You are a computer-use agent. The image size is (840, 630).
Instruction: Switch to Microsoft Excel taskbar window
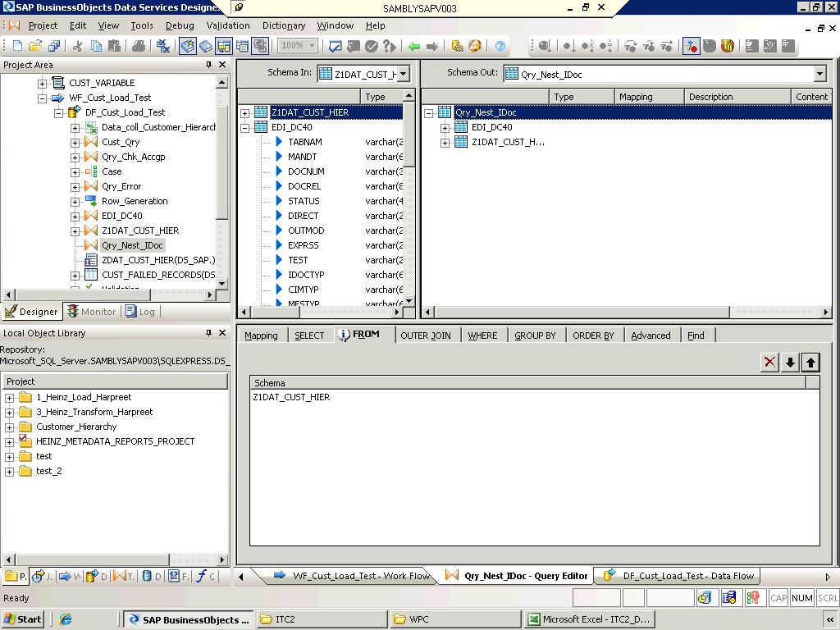pos(590,619)
